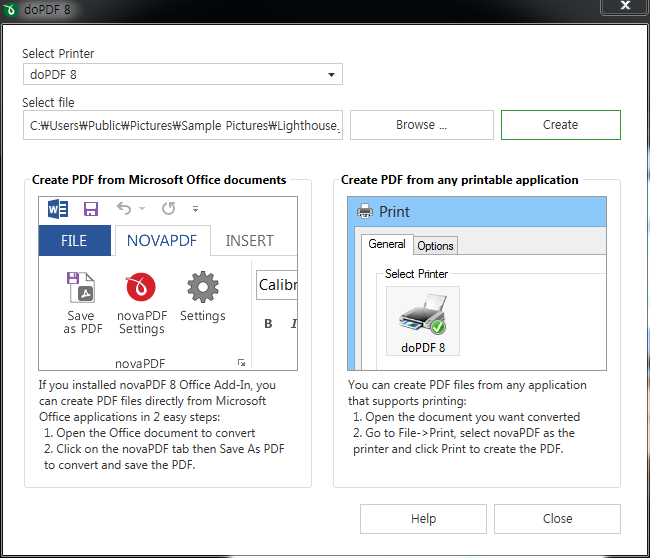Screen dimensions: 650x558
Task: Click the Word icon in Office illustration
Action: 58,209
